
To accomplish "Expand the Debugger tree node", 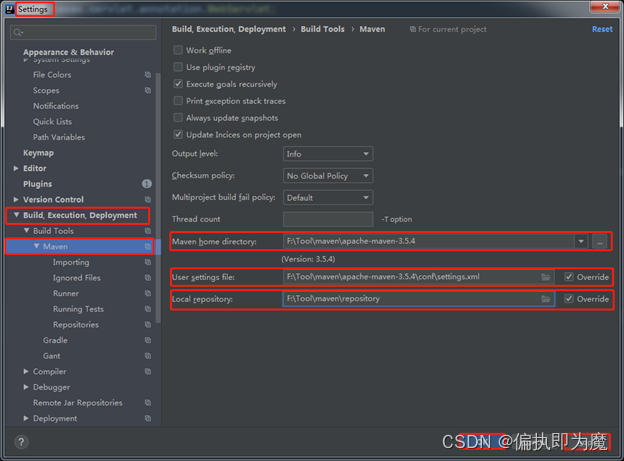I will (x=26, y=387).
